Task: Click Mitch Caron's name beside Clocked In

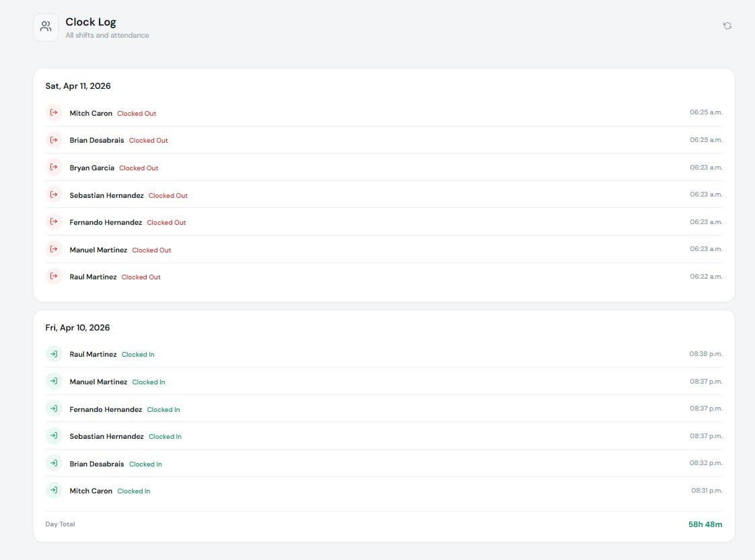Action: coord(91,491)
